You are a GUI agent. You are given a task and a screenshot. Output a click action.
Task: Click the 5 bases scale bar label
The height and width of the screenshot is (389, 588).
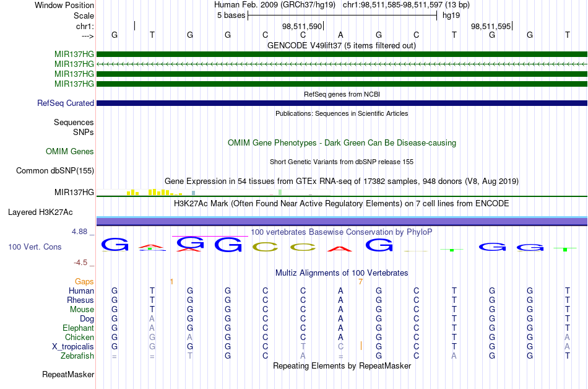tap(231, 15)
